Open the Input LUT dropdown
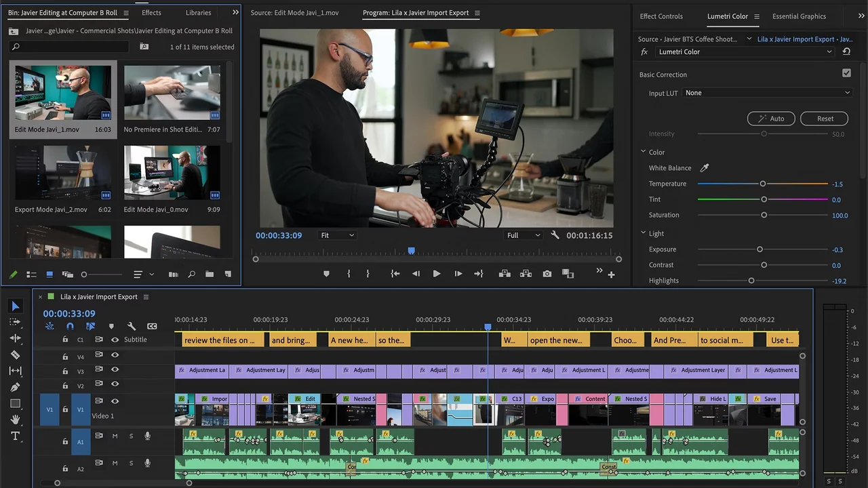This screenshot has height=488, width=868. [767, 93]
